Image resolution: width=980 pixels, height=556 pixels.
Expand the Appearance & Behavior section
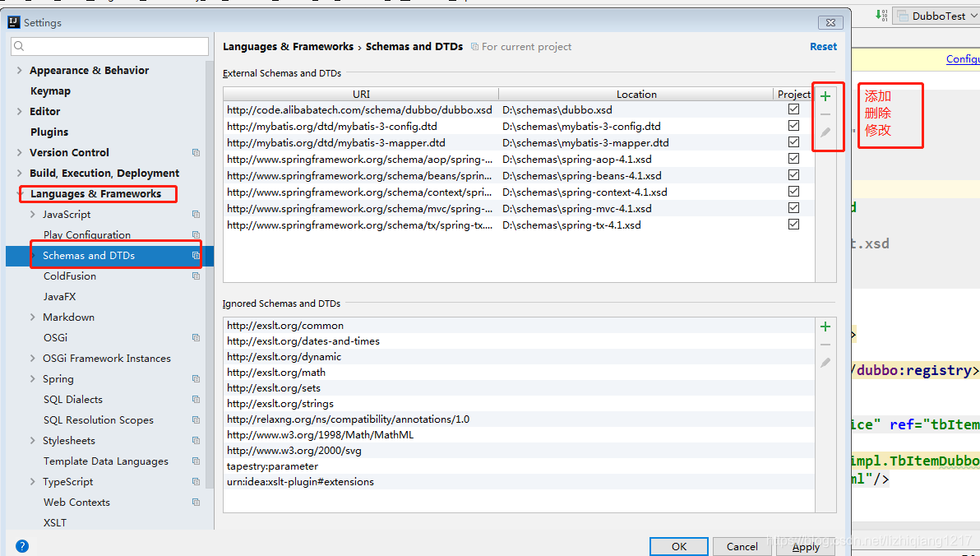[x=20, y=70]
